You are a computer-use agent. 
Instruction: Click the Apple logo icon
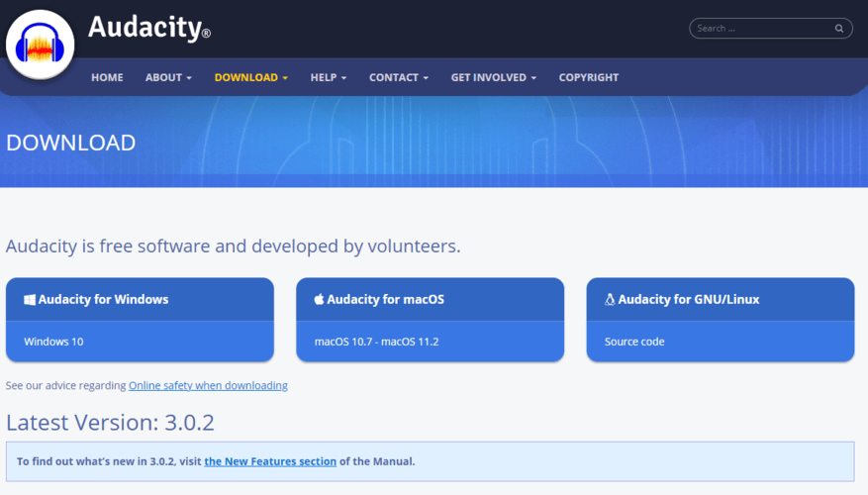[x=319, y=300]
